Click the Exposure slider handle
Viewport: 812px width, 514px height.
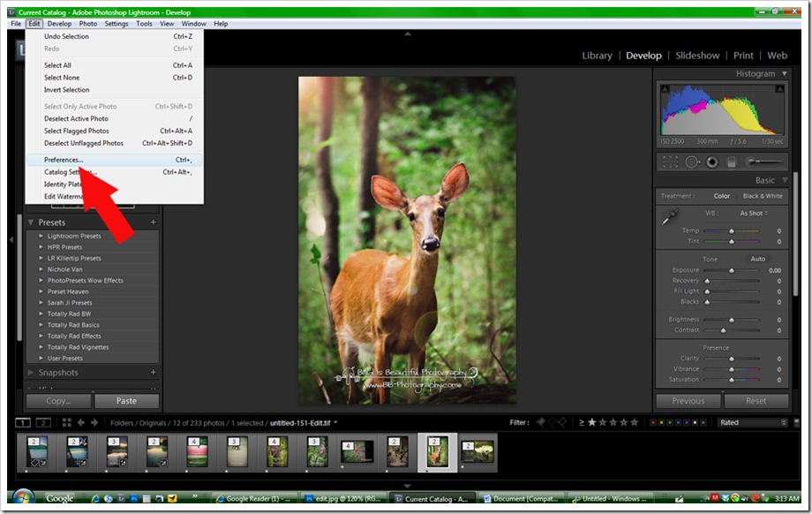[x=731, y=270]
